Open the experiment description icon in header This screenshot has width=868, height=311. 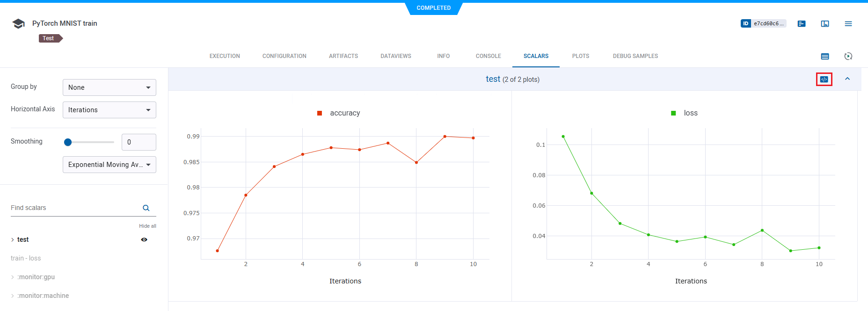point(802,24)
